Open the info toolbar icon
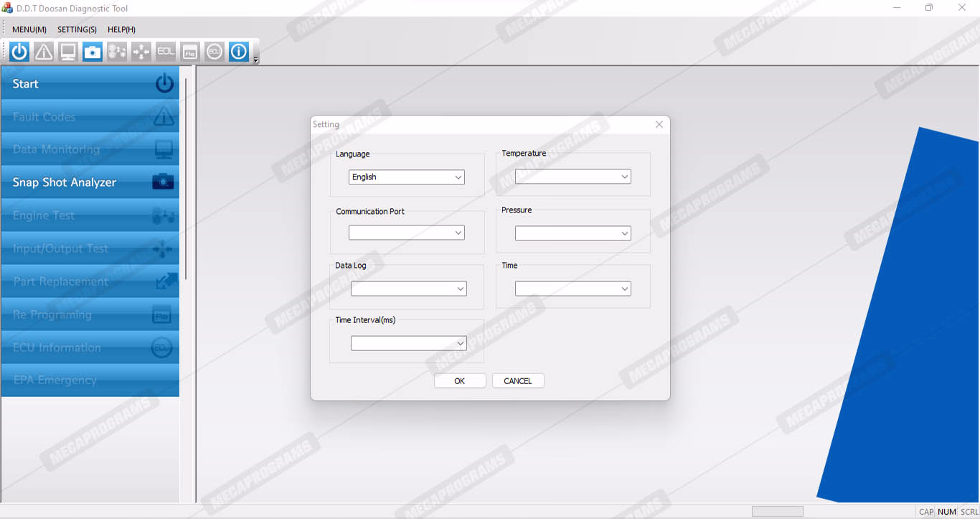 239,52
